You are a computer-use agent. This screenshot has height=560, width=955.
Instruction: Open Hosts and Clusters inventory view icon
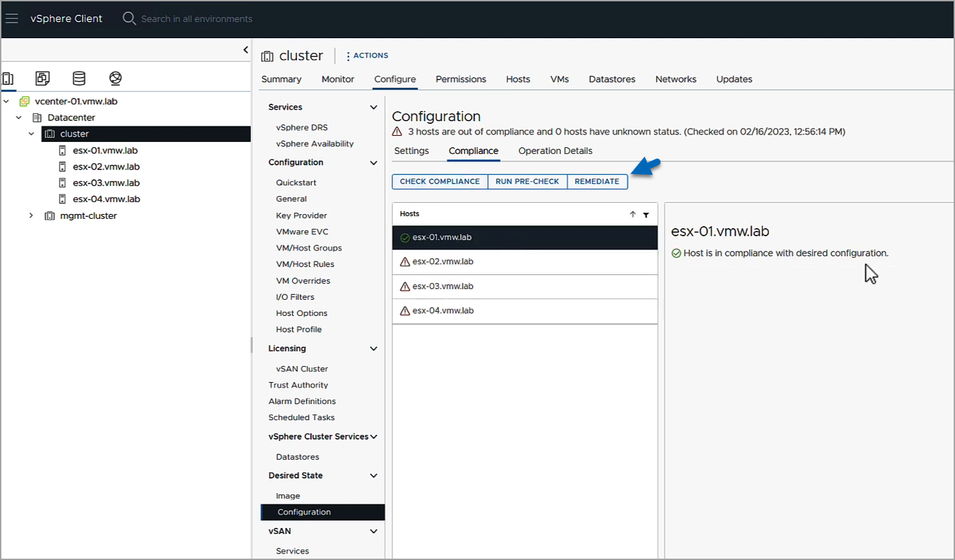pyautogui.click(x=8, y=78)
